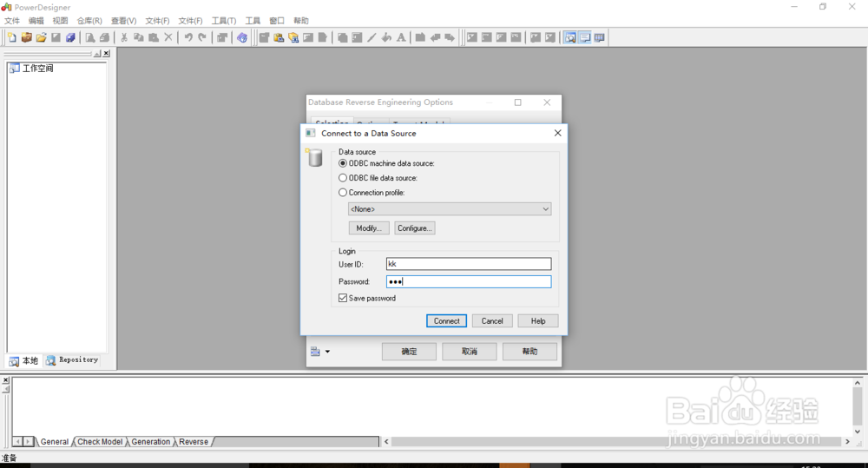
Task: Select Connection profile radio option
Action: click(343, 192)
